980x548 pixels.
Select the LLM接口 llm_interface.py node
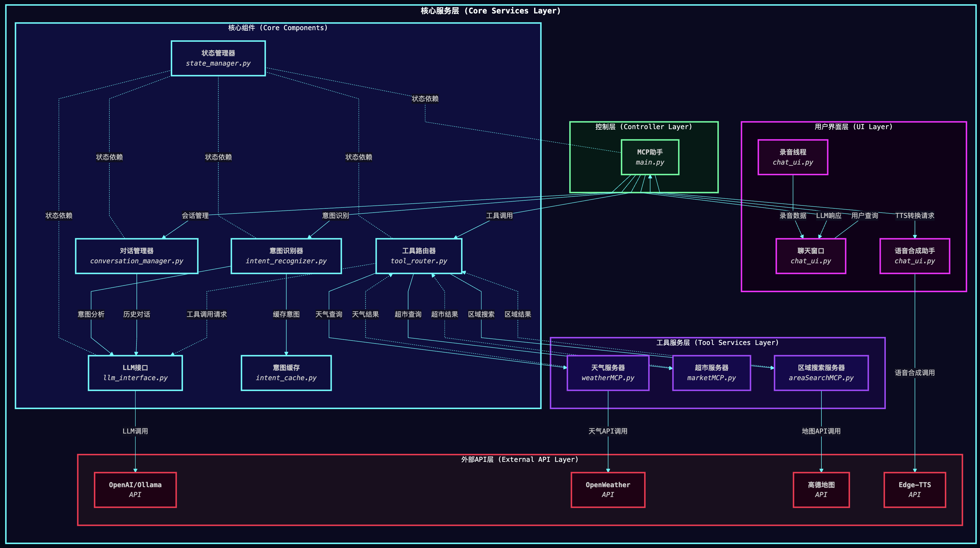coord(135,373)
